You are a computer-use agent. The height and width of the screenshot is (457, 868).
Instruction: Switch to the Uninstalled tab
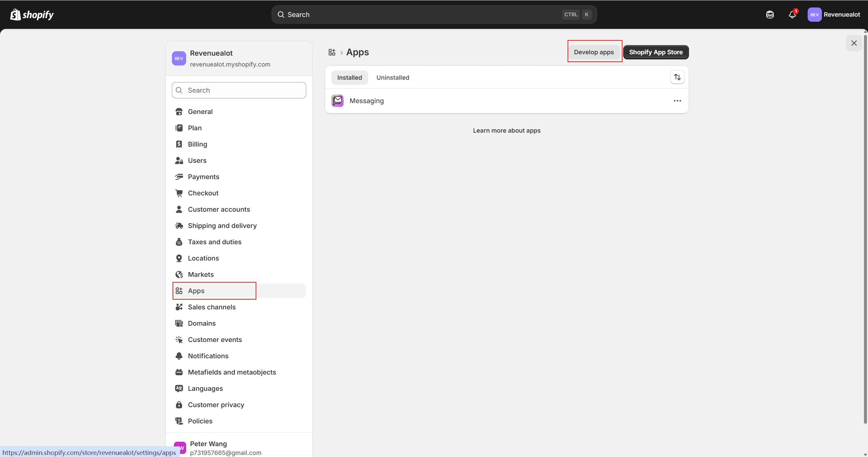(x=392, y=77)
